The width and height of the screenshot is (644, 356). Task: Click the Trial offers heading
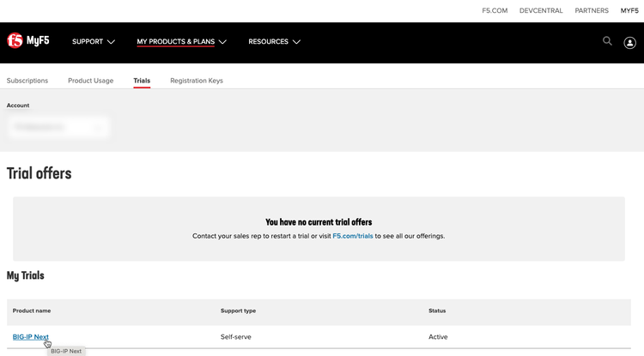(x=39, y=173)
